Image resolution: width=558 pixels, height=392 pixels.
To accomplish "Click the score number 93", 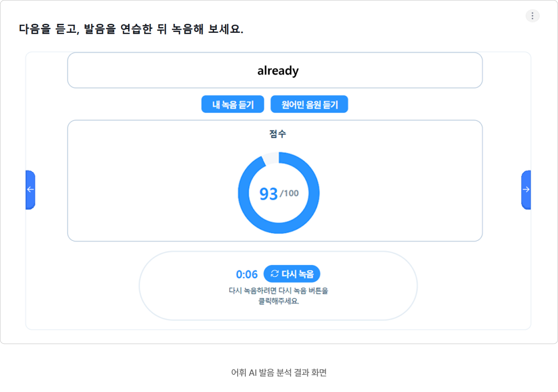I will (269, 194).
